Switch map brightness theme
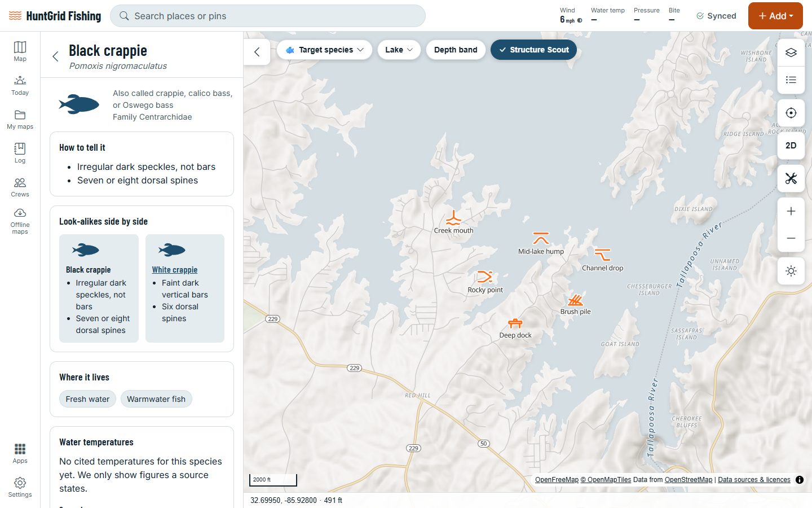This screenshot has height=508, width=812. (x=791, y=271)
